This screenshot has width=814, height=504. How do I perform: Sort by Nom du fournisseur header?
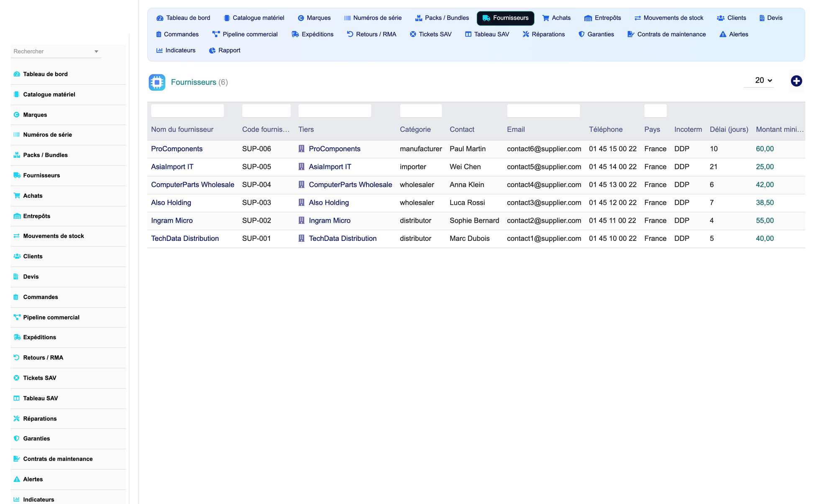pyautogui.click(x=182, y=130)
